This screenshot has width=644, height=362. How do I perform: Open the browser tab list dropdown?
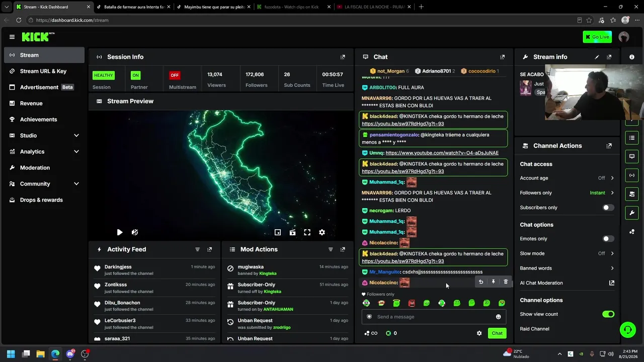pyautogui.click(x=7, y=7)
